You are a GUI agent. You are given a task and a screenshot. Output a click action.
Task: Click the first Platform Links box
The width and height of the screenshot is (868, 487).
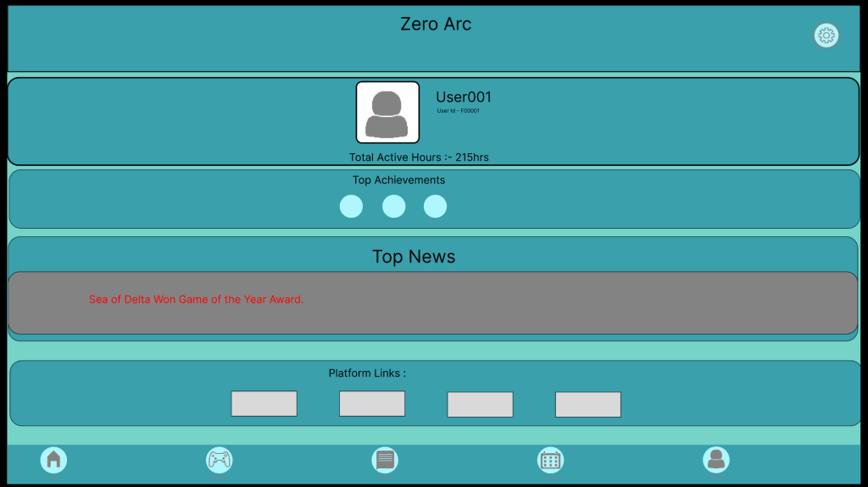[x=264, y=404]
